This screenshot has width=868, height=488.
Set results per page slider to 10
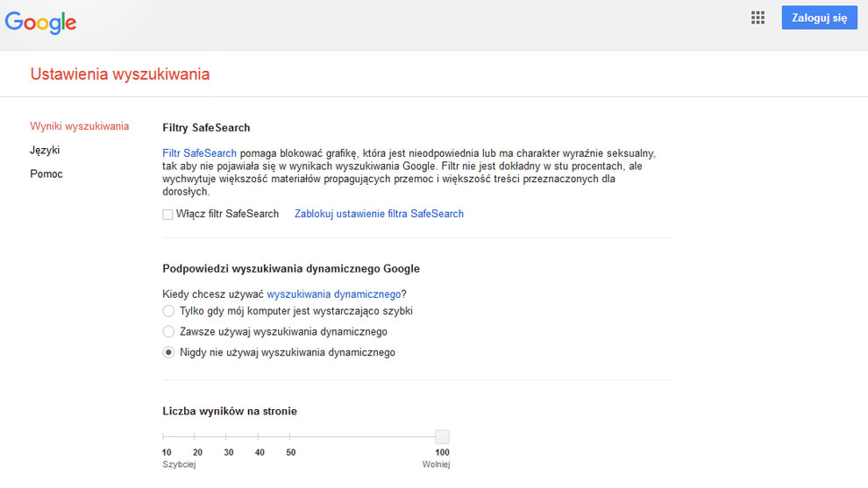pyautogui.click(x=164, y=436)
